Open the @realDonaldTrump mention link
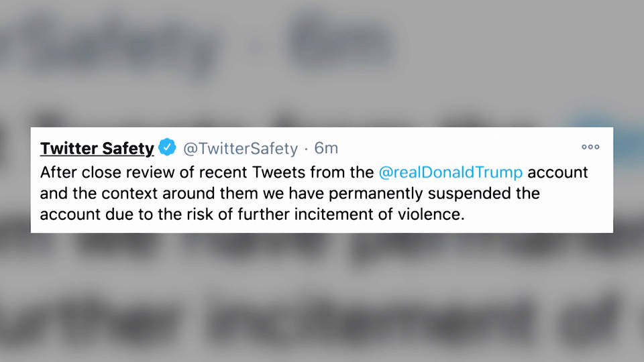The width and height of the screenshot is (644, 362). pos(450,172)
